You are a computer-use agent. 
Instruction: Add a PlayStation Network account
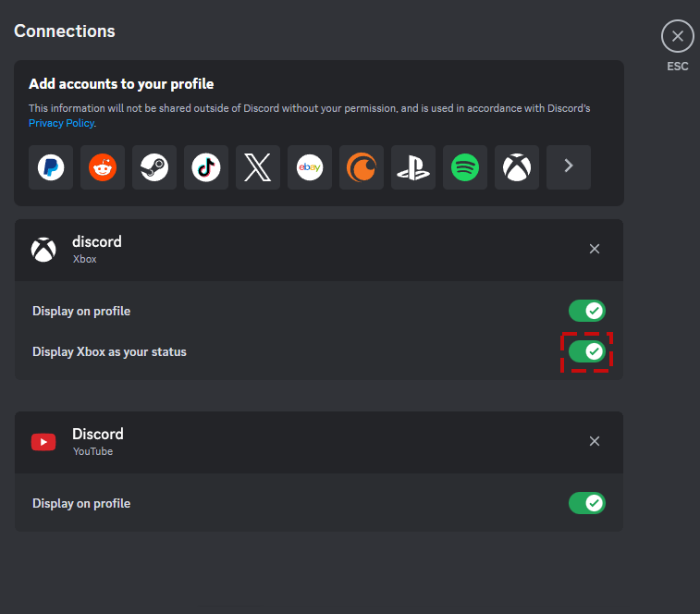[413, 167]
